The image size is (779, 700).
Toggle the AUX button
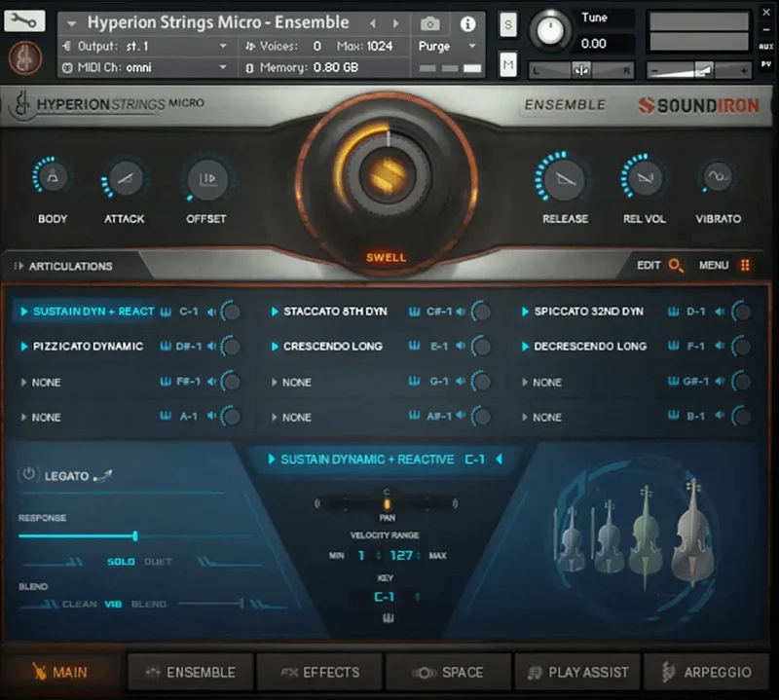click(766, 46)
